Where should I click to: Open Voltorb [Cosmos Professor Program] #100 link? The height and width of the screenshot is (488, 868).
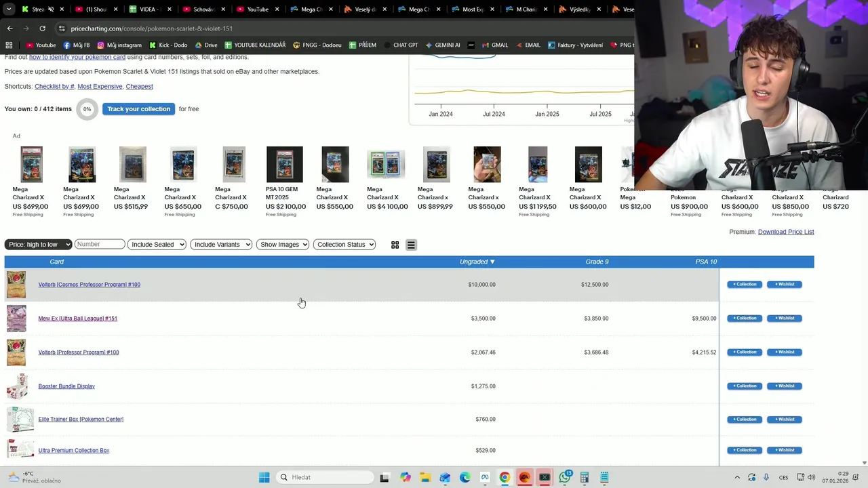pyautogui.click(x=89, y=285)
